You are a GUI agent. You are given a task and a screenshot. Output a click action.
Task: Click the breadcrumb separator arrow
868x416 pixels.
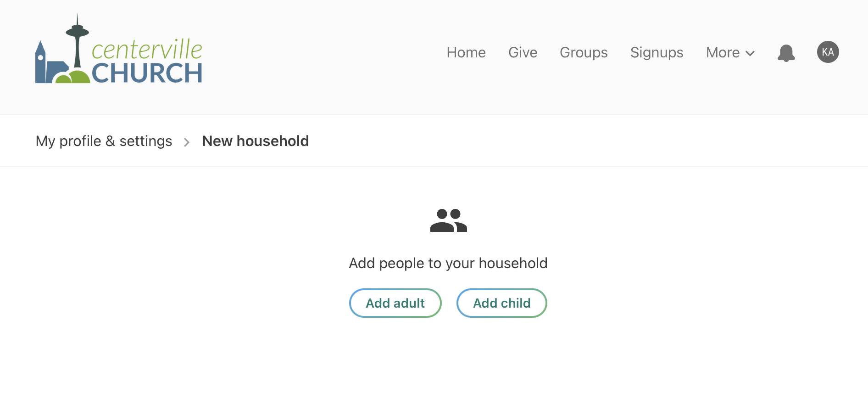pyautogui.click(x=187, y=142)
